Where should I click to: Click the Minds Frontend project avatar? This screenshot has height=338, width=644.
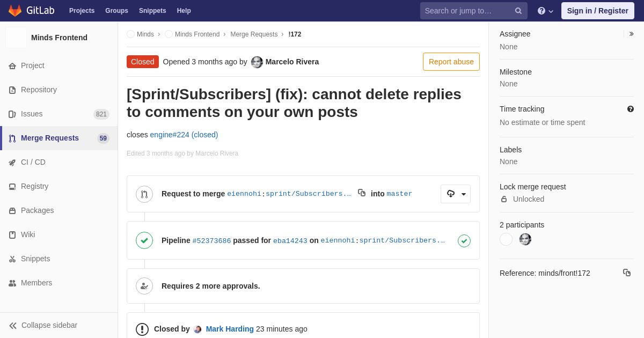coord(16,38)
